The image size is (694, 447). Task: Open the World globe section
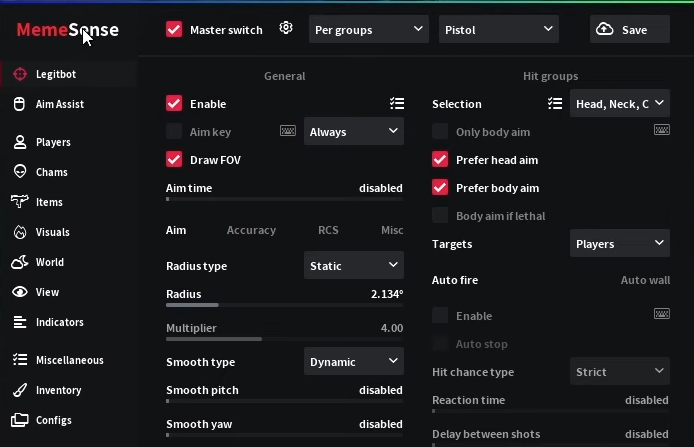click(49, 262)
